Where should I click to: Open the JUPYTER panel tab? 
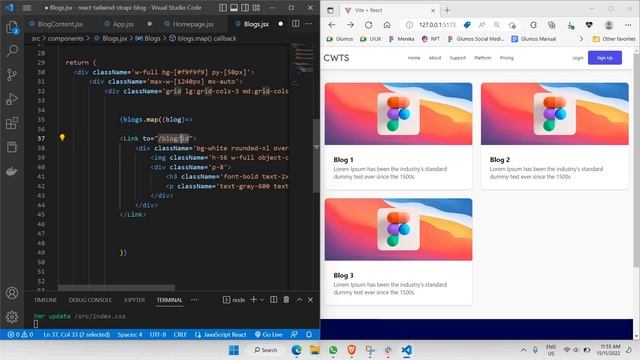134,300
